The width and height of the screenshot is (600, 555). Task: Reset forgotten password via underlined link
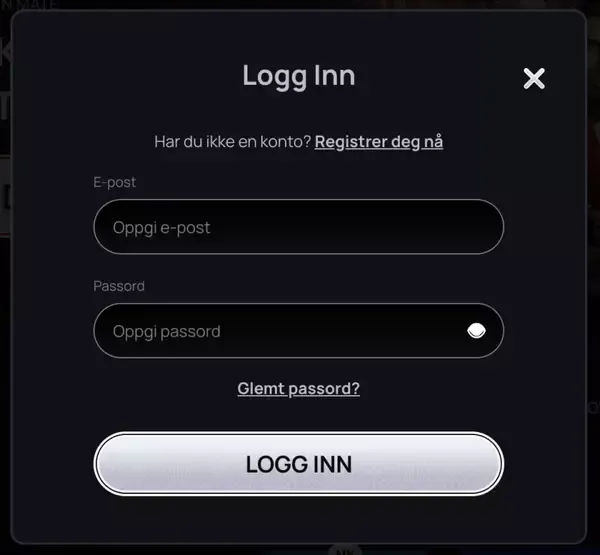pyautogui.click(x=298, y=388)
